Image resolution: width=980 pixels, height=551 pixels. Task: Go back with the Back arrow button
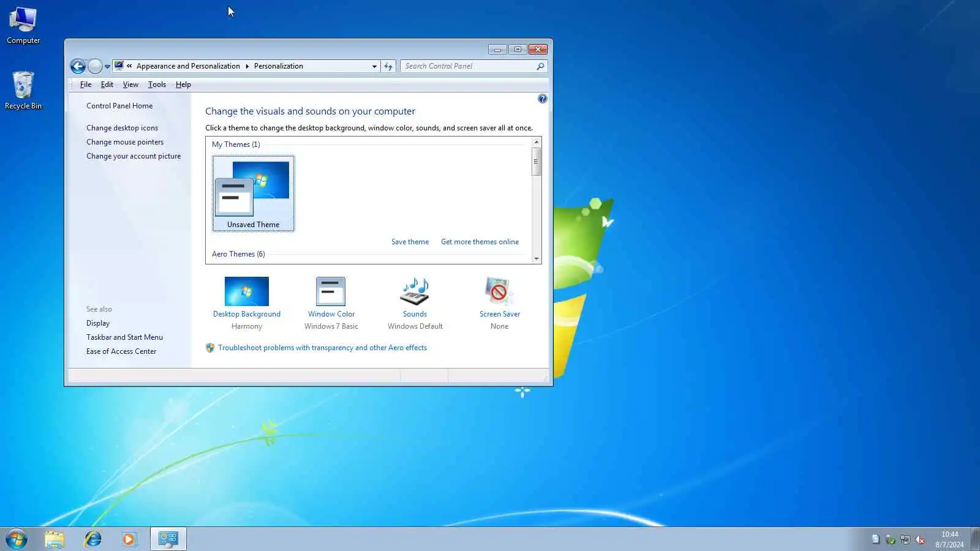78,66
